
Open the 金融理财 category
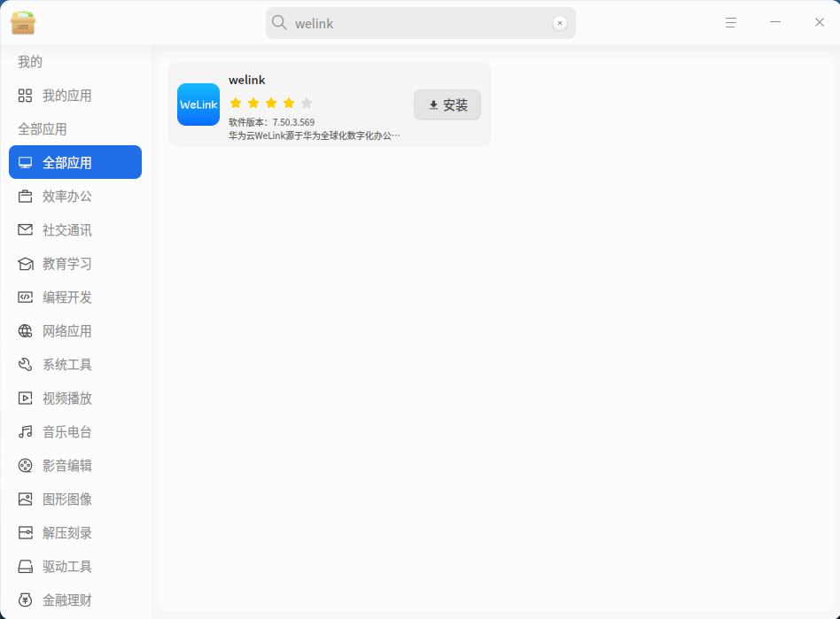(75, 600)
